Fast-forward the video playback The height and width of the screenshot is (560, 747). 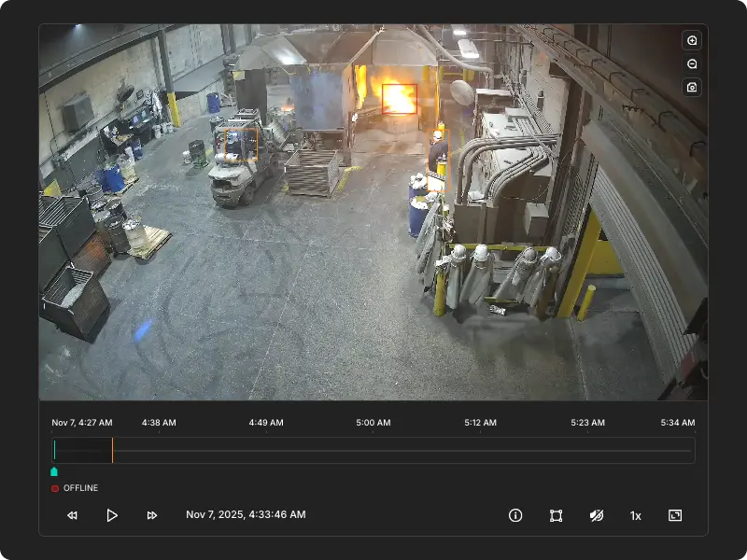(150, 515)
